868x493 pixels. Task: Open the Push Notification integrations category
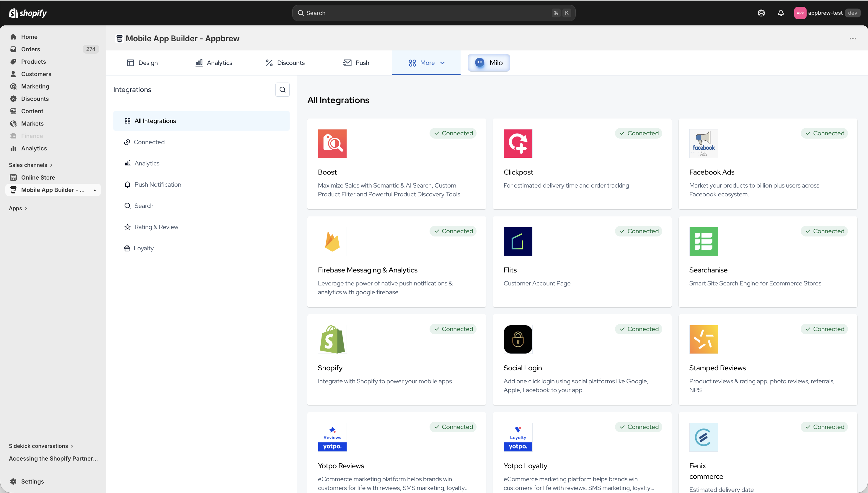pos(158,185)
